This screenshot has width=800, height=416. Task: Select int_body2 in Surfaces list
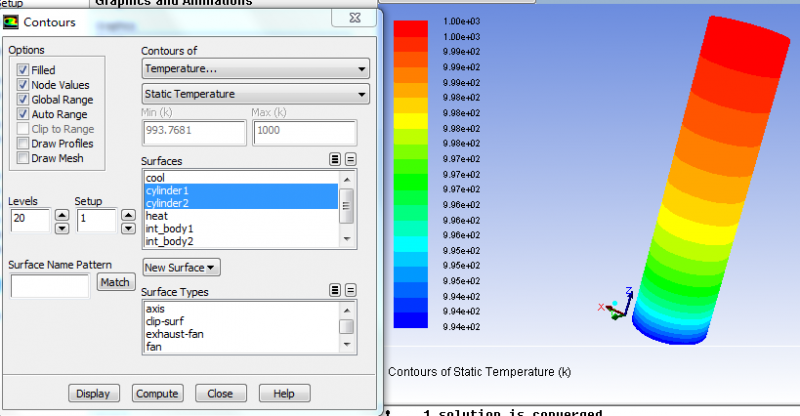coord(241,241)
